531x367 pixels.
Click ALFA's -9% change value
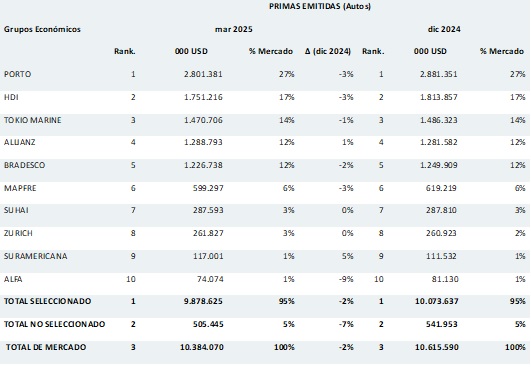pyautogui.click(x=346, y=279)
